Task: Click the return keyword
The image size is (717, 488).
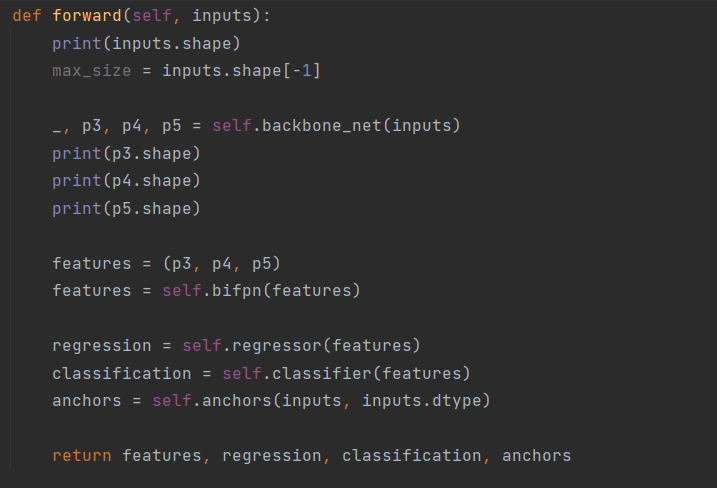Action: [81, 455]
